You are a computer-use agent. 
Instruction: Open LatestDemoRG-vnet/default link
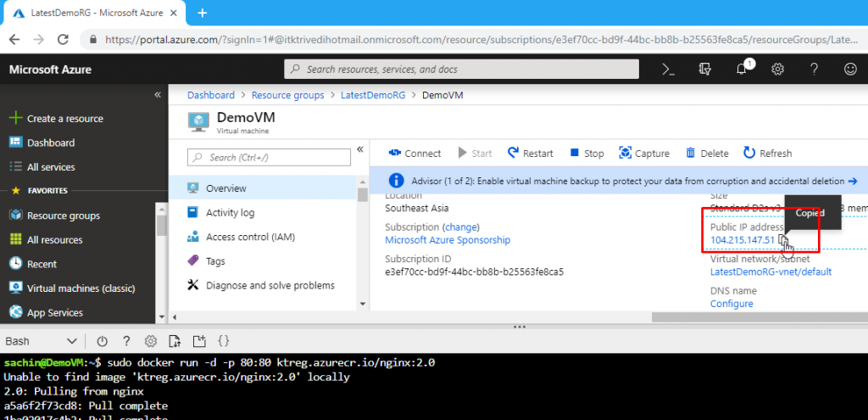pos(771,272)
